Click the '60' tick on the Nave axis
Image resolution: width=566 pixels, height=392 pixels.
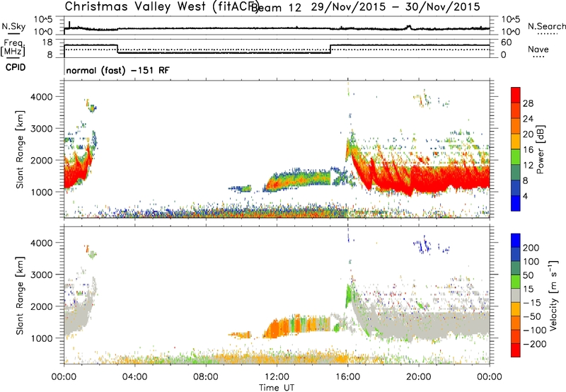(506, 42)
